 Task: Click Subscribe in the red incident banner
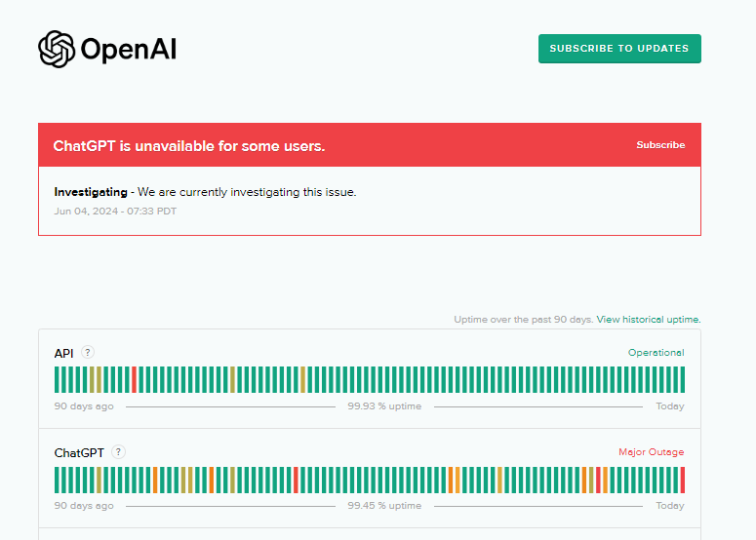[660, 145]
